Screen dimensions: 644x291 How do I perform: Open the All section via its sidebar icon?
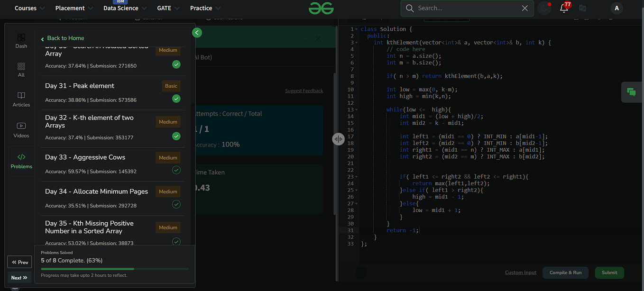(21, 69)
